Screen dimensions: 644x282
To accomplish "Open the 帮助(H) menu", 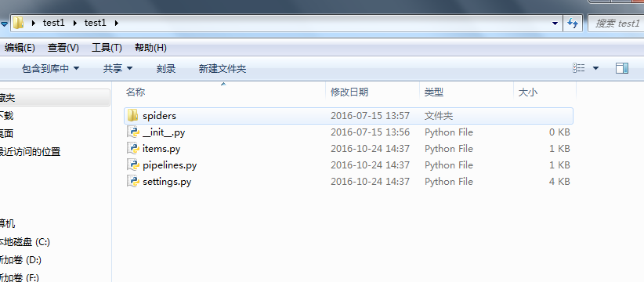I will pos(150,48).
